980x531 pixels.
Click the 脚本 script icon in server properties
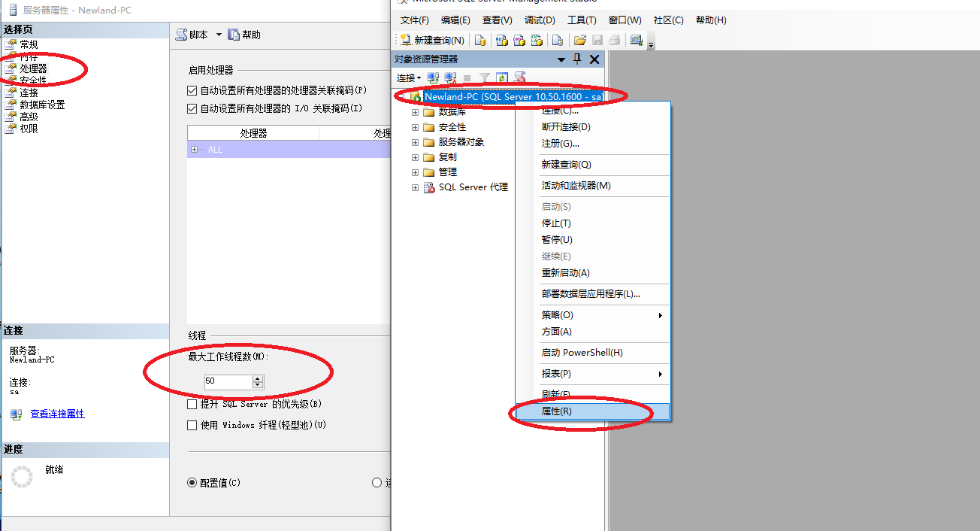pos(181,35)
